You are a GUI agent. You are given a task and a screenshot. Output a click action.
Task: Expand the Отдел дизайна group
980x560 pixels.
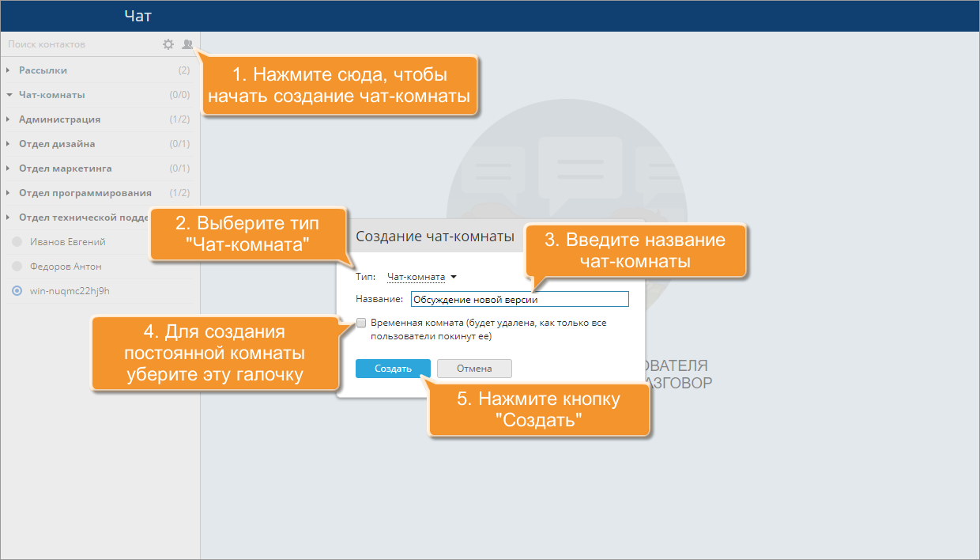click(x=57, y=144)
